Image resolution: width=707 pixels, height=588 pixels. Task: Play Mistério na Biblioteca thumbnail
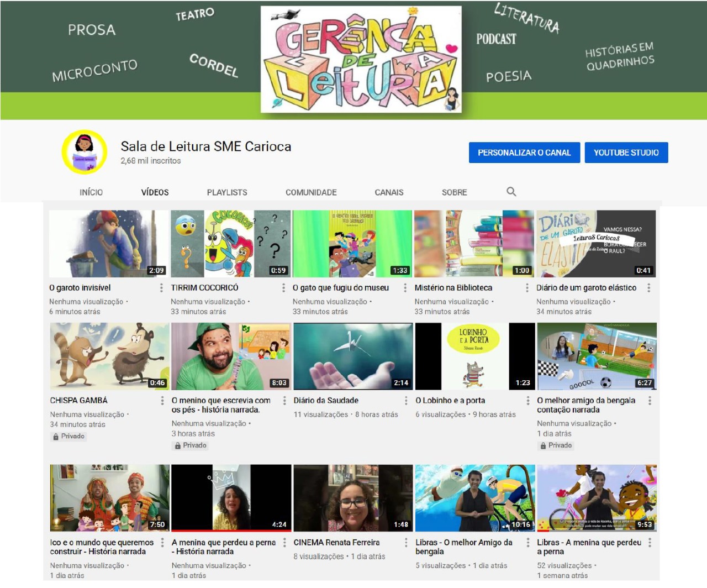click(x=474, y=244)
